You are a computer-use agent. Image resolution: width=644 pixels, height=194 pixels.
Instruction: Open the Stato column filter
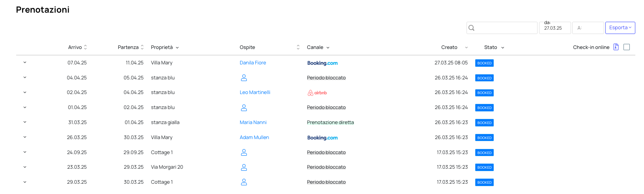pos(502,47)
